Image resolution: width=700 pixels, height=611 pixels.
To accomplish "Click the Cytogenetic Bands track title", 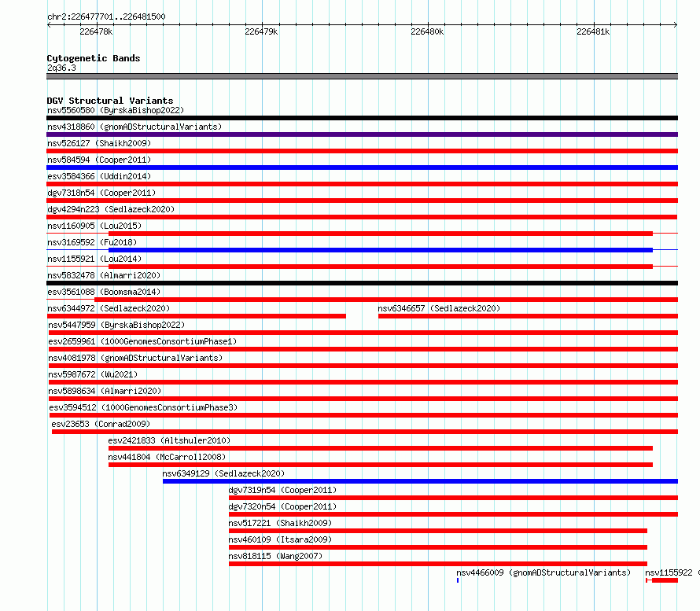I will click(x=94, y=58).
